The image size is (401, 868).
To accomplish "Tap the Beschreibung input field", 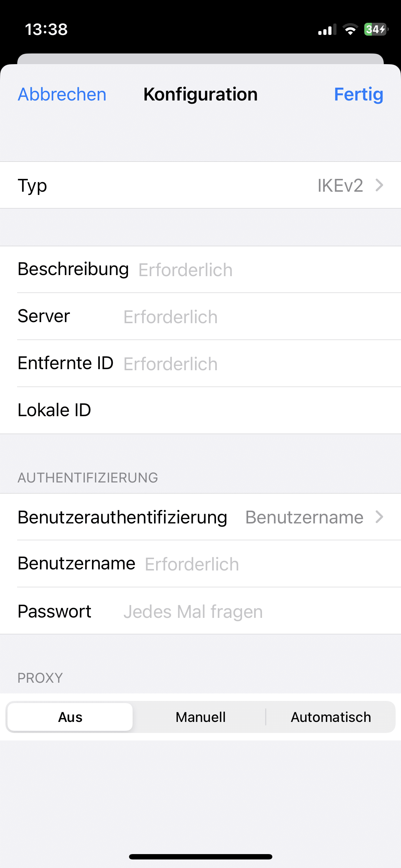I will pos(264,270).
